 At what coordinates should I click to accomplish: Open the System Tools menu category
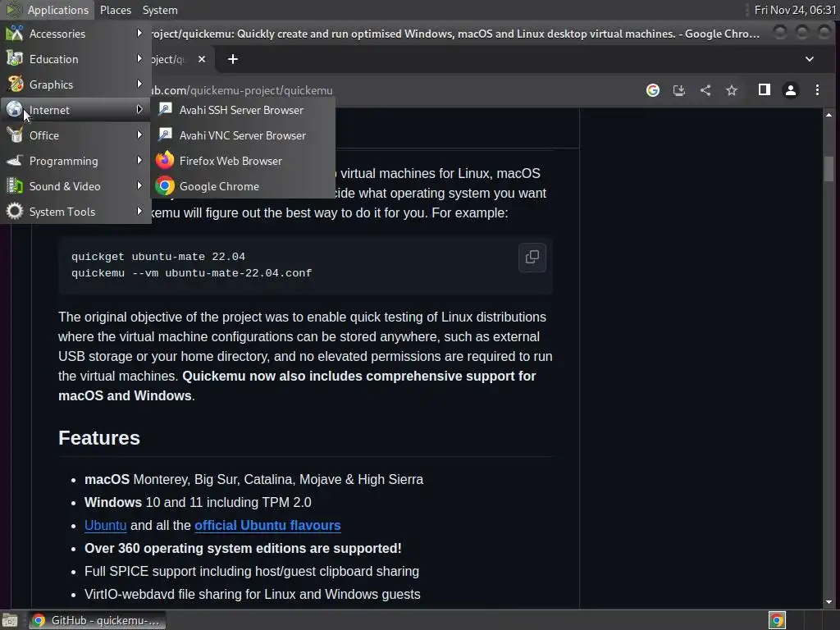pyautogui.click(x=75, y=212)
